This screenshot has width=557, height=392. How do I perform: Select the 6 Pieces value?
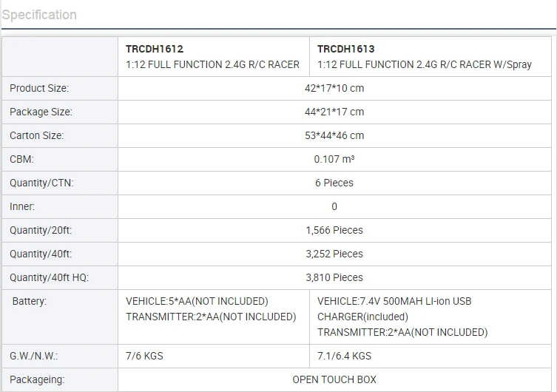pyautogui.click(x=334, y=183)
